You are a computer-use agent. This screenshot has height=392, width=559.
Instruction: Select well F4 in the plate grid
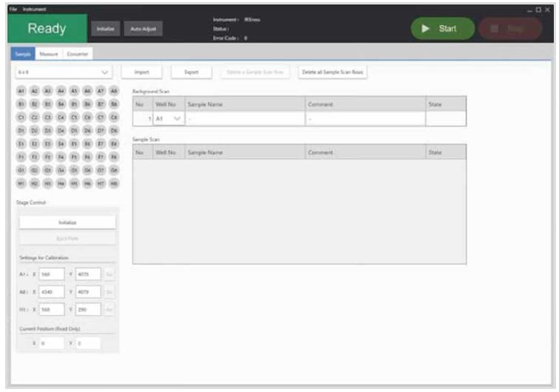point(61,157)
